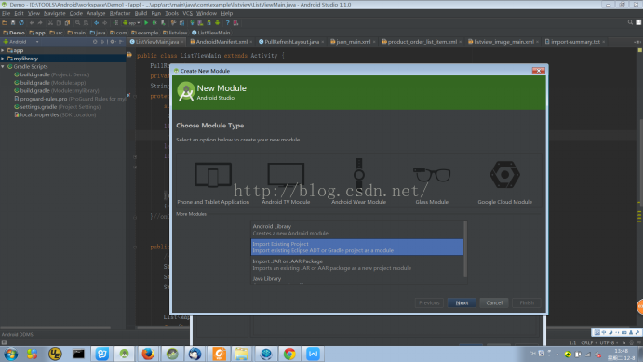The width and height of the screenshot is (644, 362).
Task: Click the Android DDMS status bar label
Action: coord(18,334)
